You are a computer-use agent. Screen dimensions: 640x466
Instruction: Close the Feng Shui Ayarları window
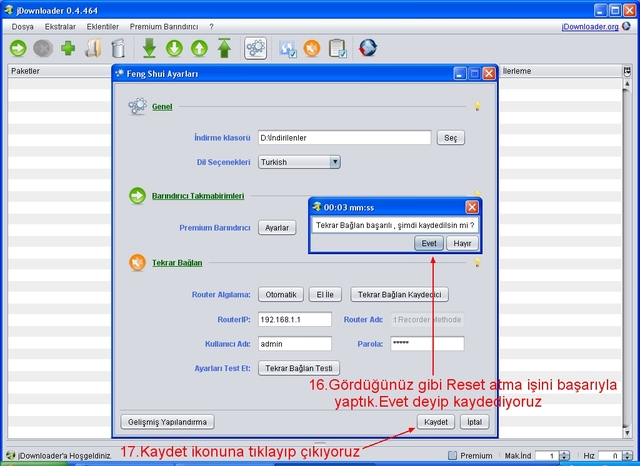tap(489, 73)
